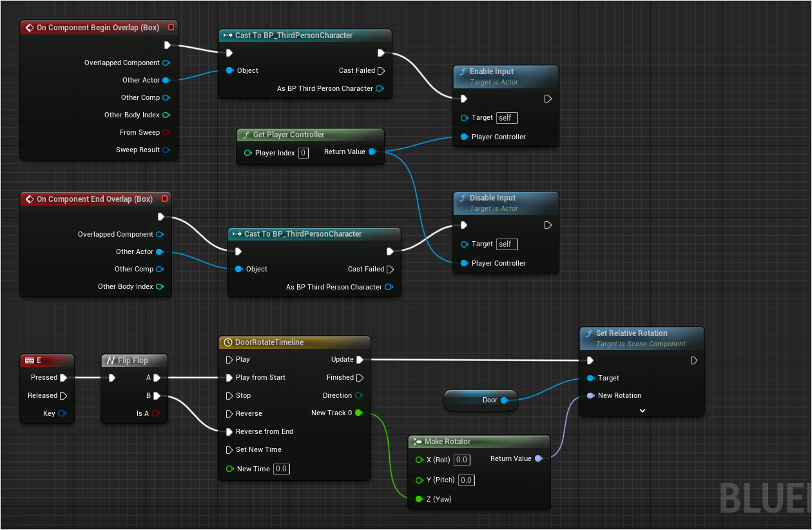Click the Y (Pitch) value field
Viewport: 812px width, 530px height.
pyautogui.click(x=466, y=480)
